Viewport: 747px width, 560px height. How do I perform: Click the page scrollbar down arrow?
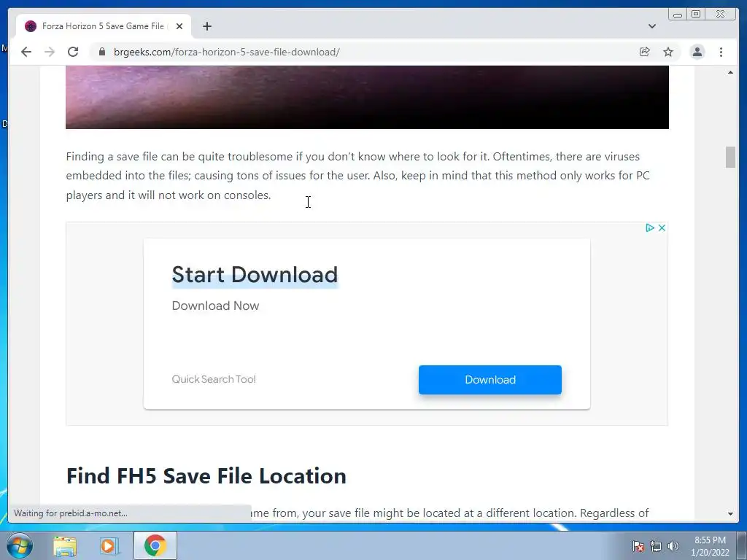tap(730, 514)
